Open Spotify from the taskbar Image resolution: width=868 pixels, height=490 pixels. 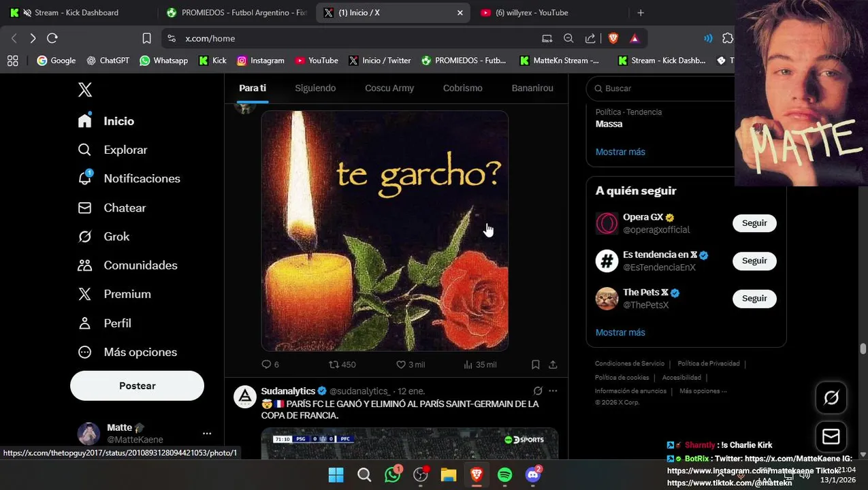click(504, 475)
